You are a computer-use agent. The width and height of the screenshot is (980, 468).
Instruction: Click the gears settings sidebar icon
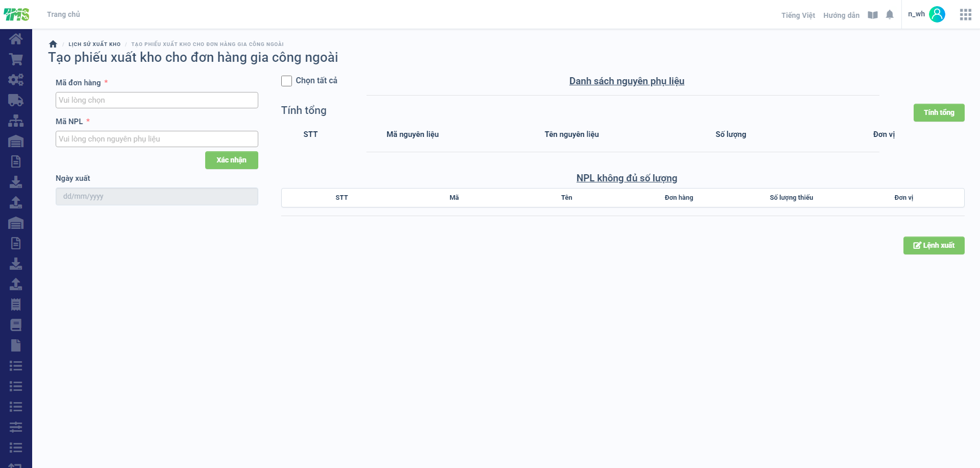click(16, 80)
